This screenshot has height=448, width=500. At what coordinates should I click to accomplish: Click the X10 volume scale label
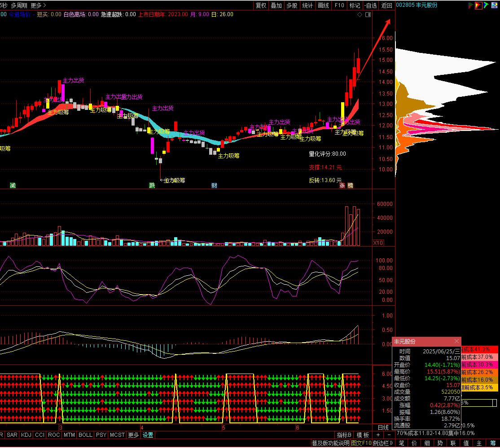(x=378, y=243)
